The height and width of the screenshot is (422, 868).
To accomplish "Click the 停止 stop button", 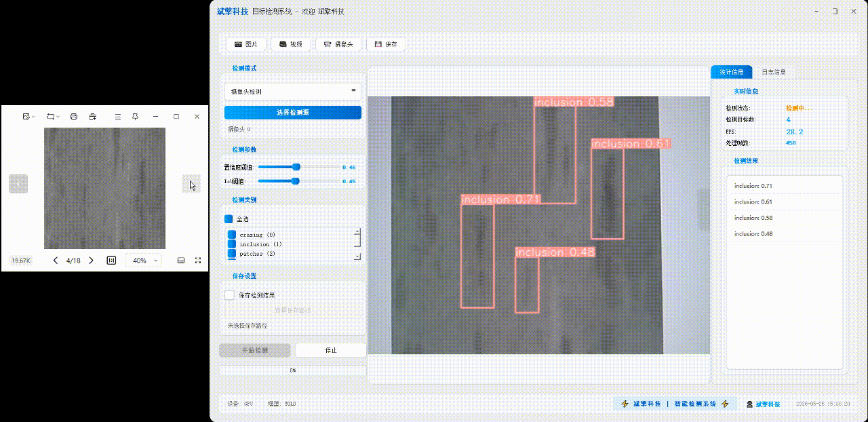I will (x=331, y=350).
